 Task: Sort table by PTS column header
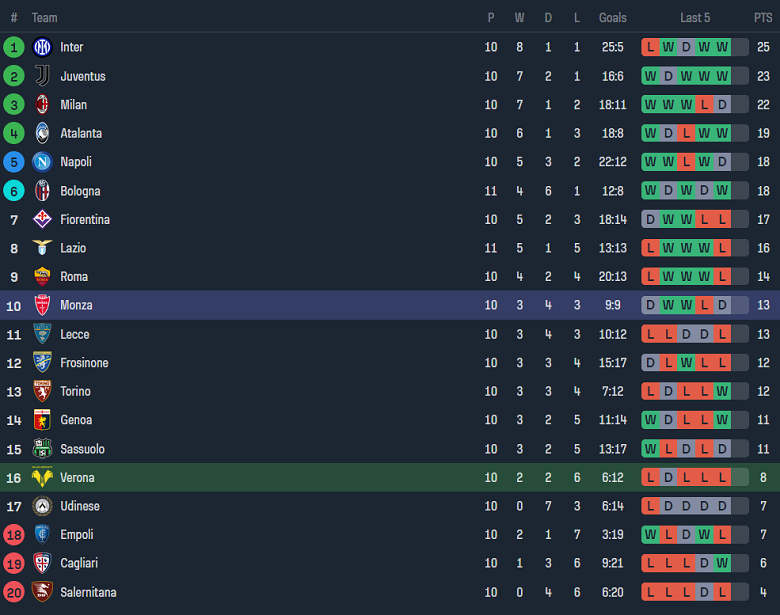coord(763,18)
